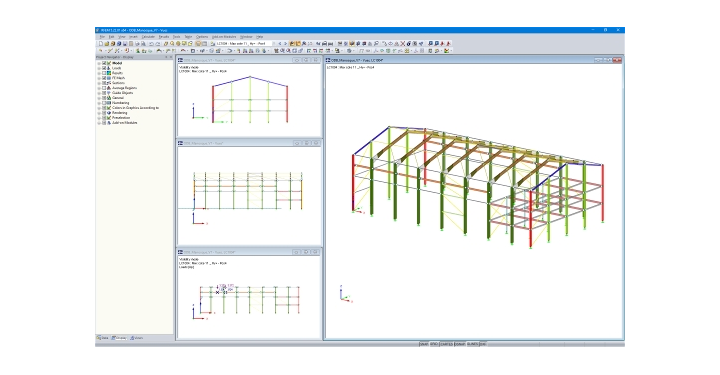This screenshot has height=375, width=720.
Task: Open the Insert menu
Action: click(x=133, y=36)
